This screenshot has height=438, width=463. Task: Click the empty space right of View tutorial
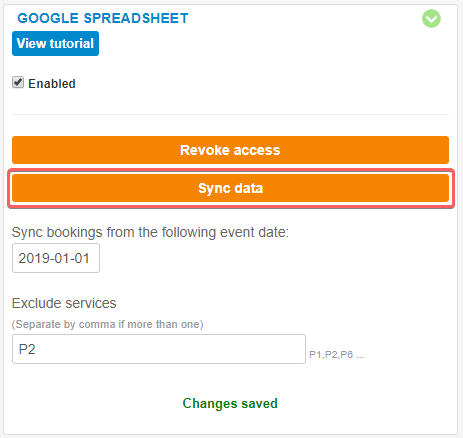tap(260, 43)
